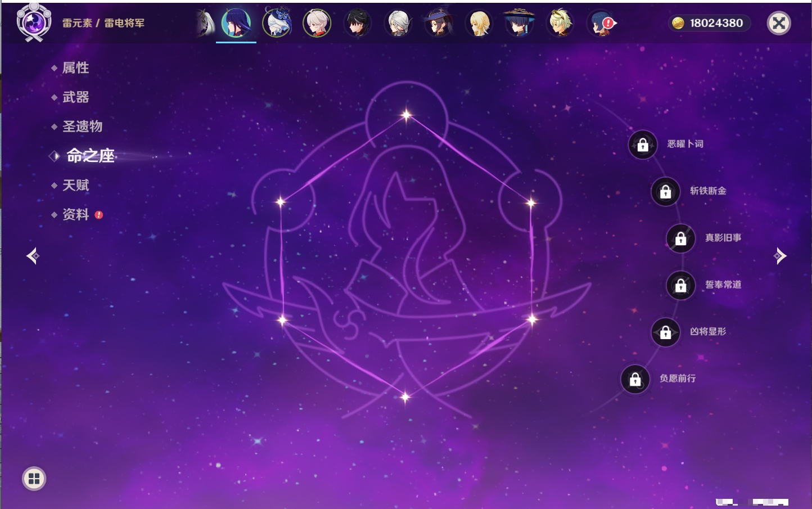Click the 恶曜卜词 label
Image resolution: width=812 pixels, height=509 pixels.
click(685, 144)
